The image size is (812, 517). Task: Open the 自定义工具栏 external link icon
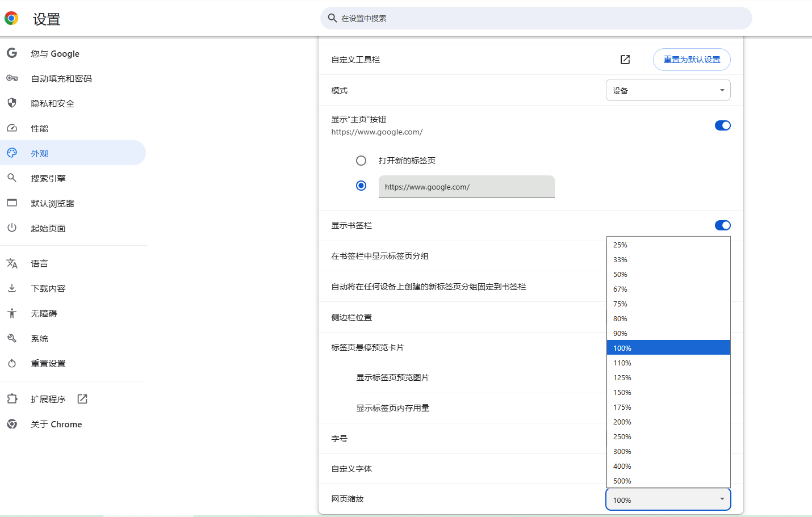pos(625,60)
